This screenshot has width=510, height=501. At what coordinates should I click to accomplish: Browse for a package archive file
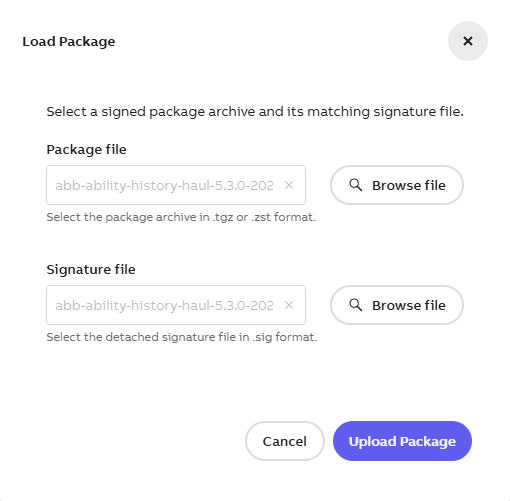point(397,185)
